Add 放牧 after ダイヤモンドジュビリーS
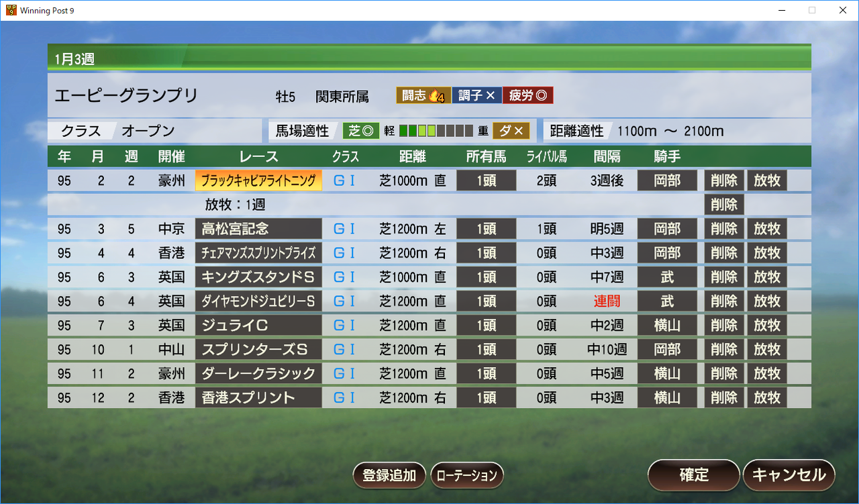The height and width of the screenshot is (504, 859). tap(767, 301)
